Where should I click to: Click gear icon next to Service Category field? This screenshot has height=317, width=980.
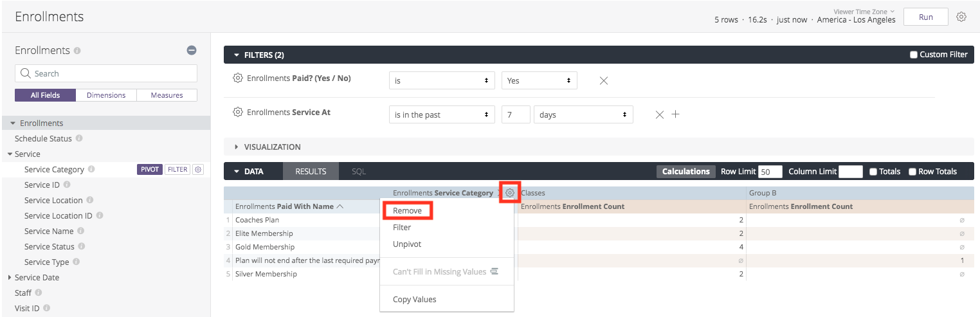[x=198, y=170]
